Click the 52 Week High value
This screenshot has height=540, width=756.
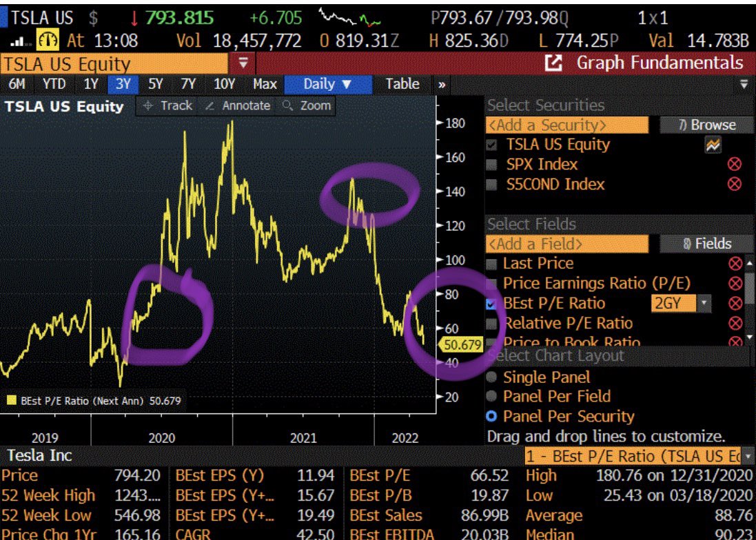click(137, 495)
